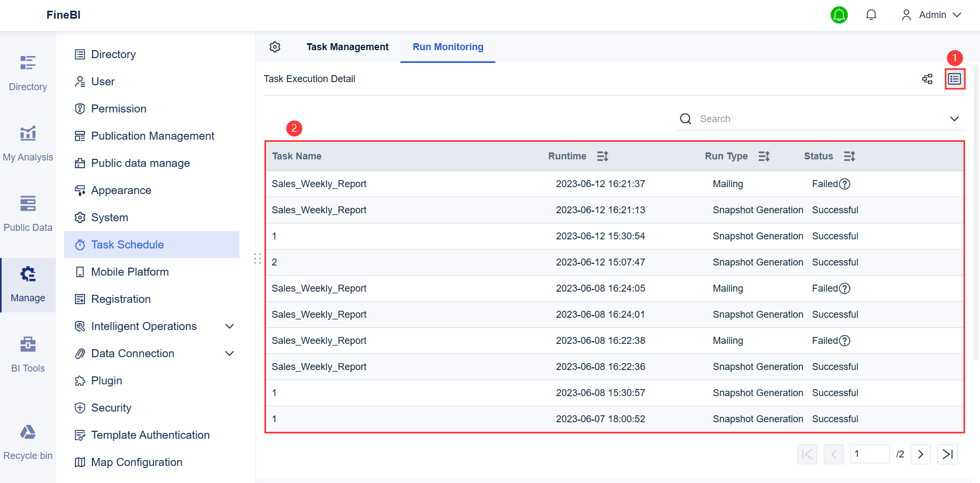The image size is (980, 483).
Task: Select Security from the manage menu
Action: coord(111,407)
